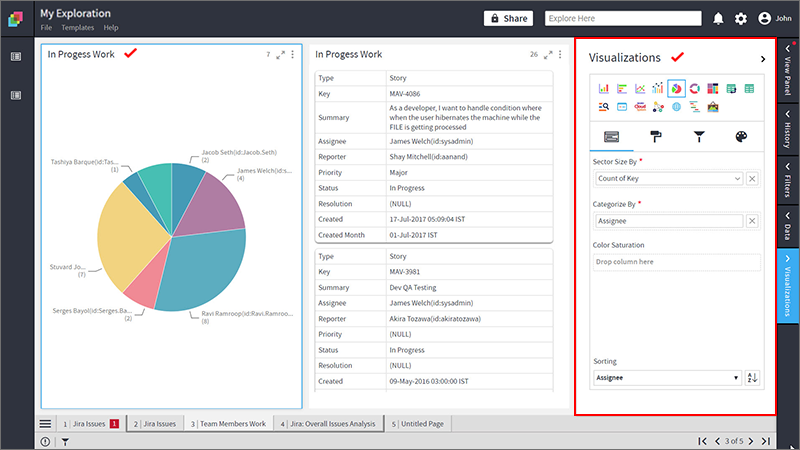This screenshot has height=450, width=800.
Task: Toggle the sort order A-Z button
Action: (x=752, y=378)
